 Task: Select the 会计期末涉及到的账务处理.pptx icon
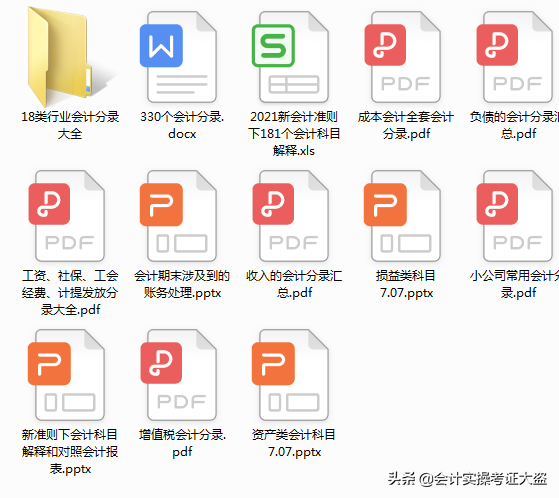(178, 216)
